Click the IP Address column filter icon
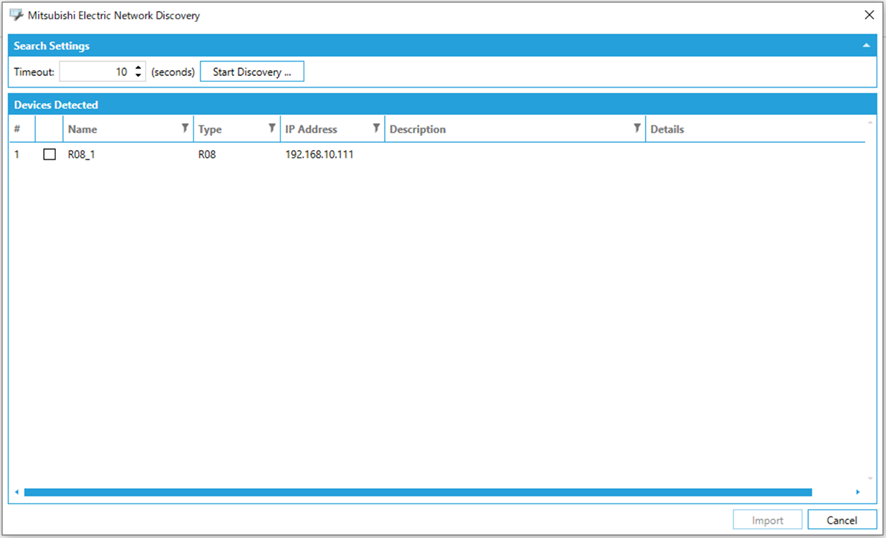The height and width of the screenshot is (538, 886). (376, 128)
